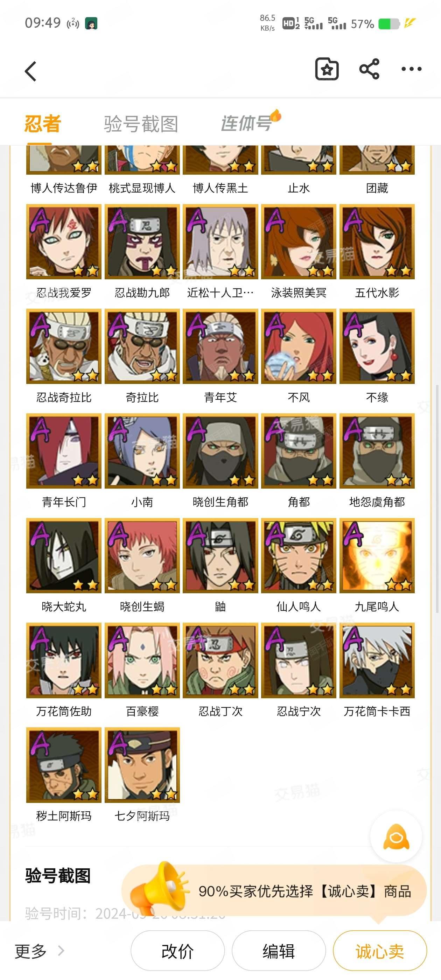
Task: Select the 忍者 tab
Action: [43, 124]
